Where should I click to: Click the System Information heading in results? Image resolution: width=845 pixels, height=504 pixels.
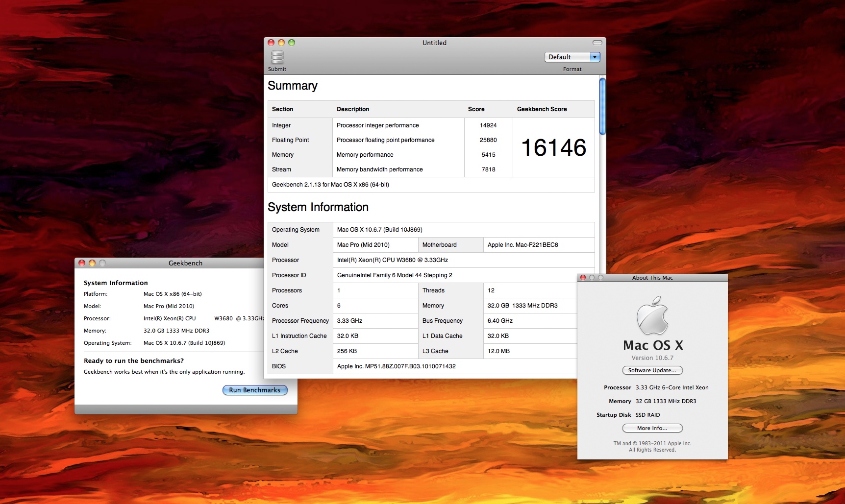tap(318, 207)
